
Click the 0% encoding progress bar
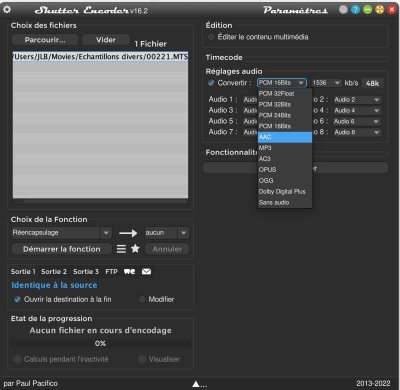pyautogui.click(x=100, y=343)
